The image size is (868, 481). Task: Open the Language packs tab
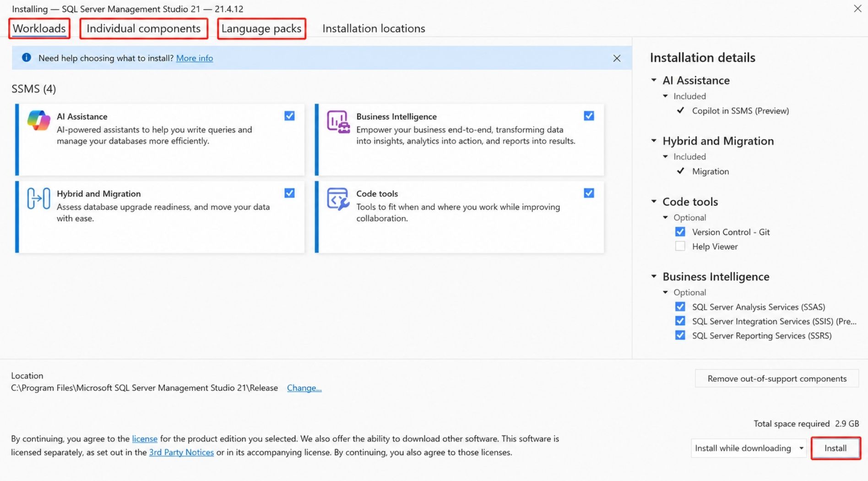pyautogui.click(x=261, y=28)
